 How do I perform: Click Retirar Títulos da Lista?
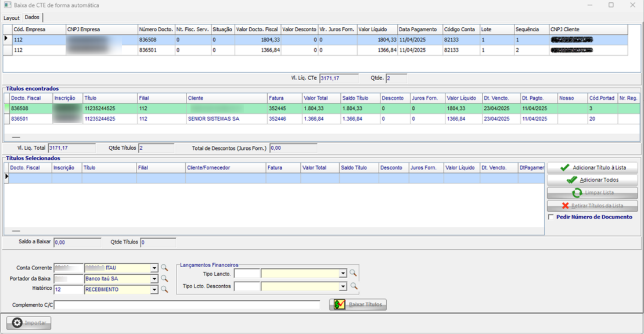592,206
